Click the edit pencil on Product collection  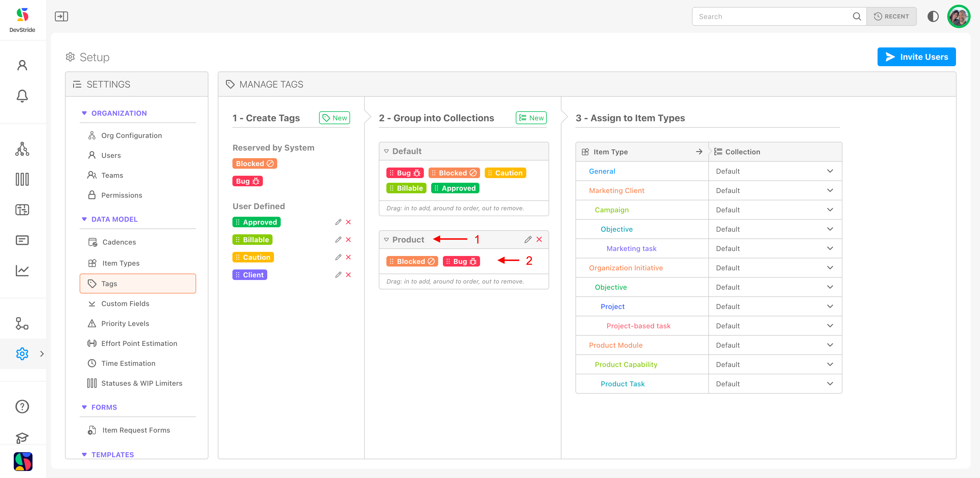528,239
